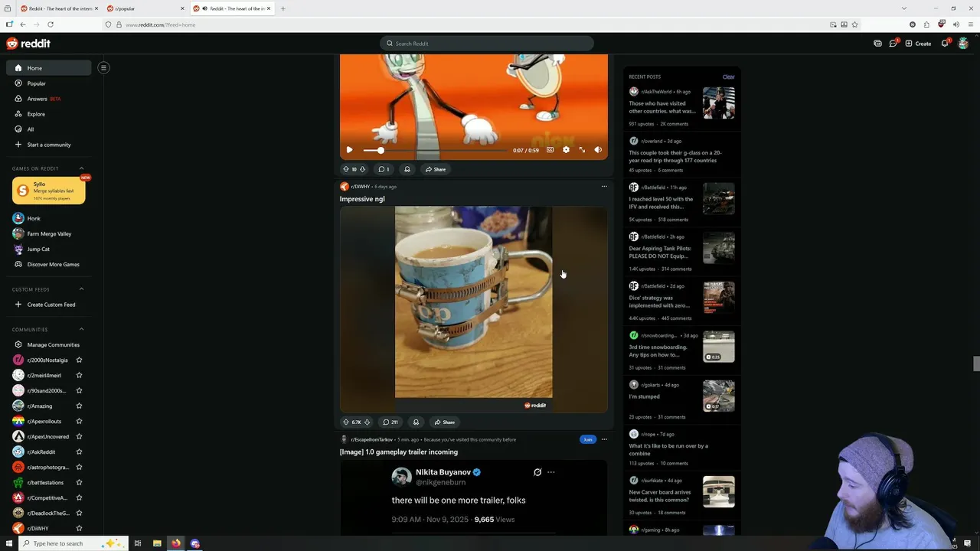This screenshot has width=980, height=551.
Task: Mute the video player volume
Action: point(598,150)
